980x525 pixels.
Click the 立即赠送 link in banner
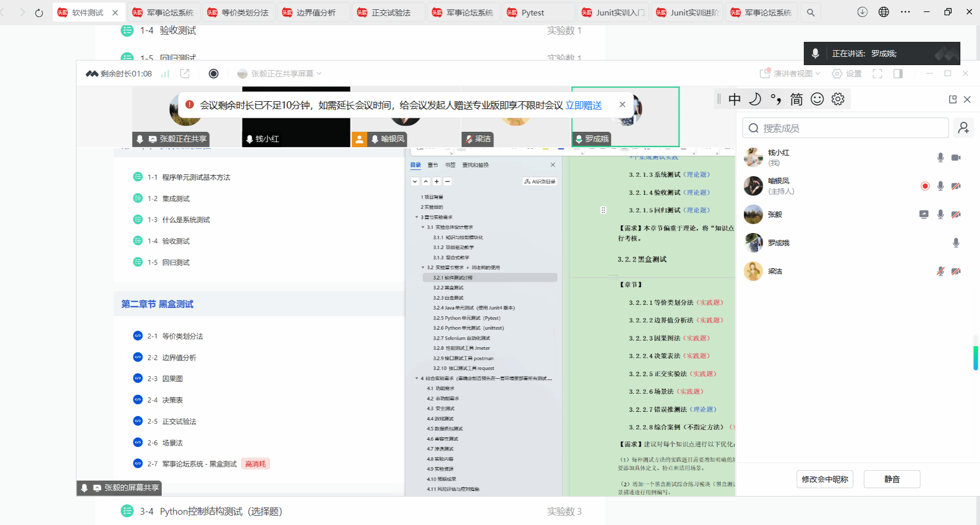[584, 105]
